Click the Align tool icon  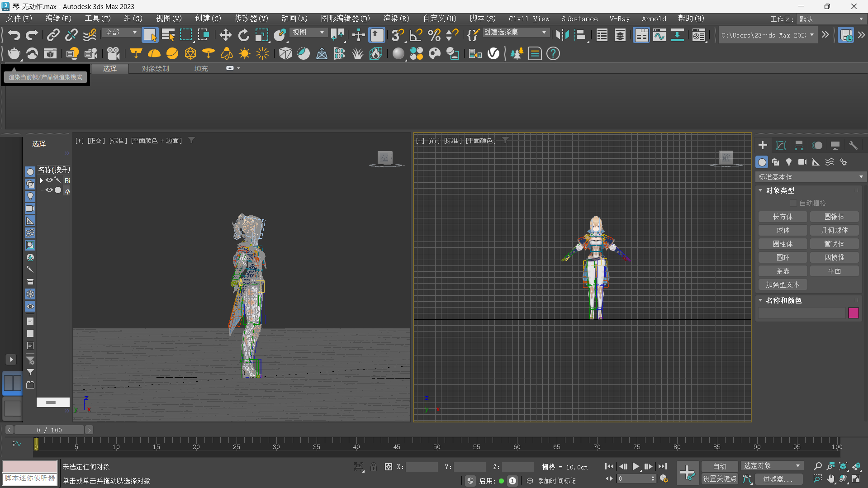[x=580, y=35]
